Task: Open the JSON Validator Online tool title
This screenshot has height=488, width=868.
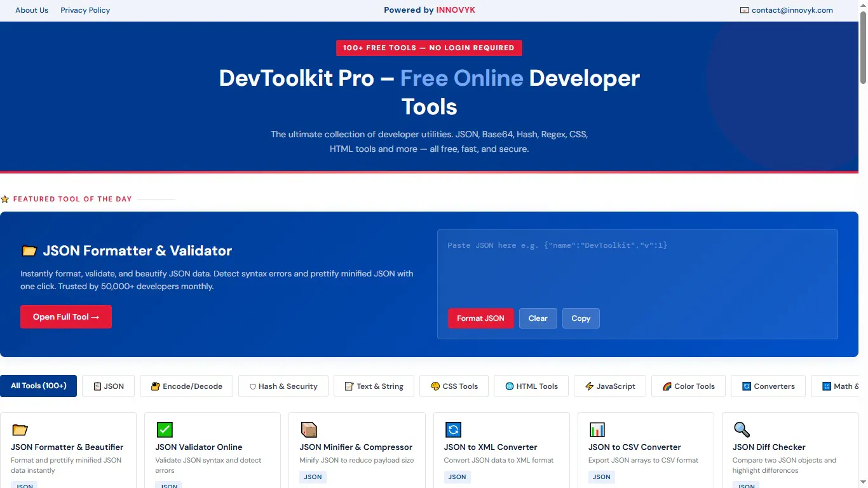Action: pos(199,447)
